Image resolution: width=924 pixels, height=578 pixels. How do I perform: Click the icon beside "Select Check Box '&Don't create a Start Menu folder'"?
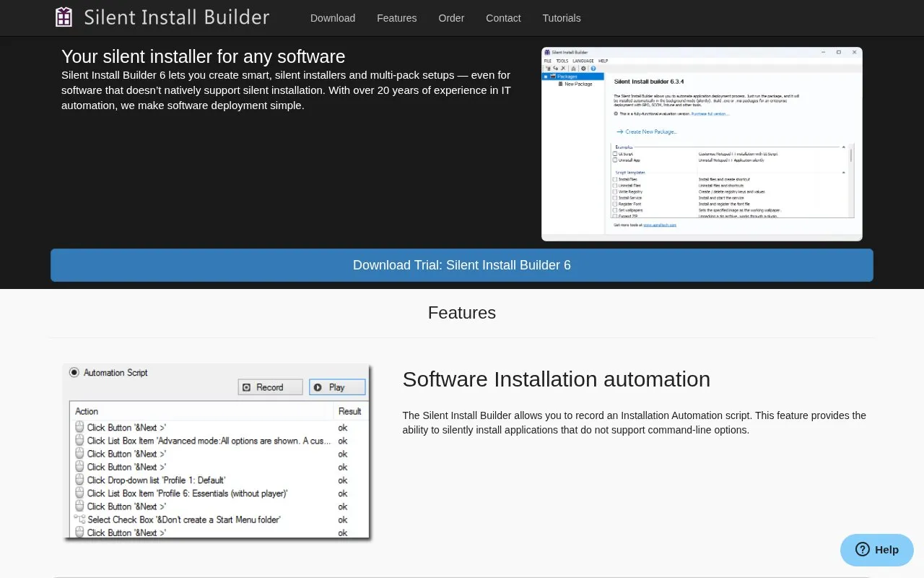[79, 519]
